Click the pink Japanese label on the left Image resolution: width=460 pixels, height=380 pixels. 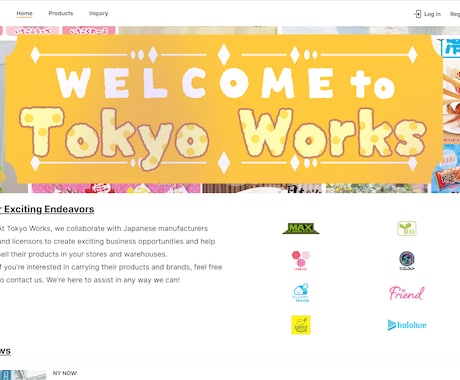point(32,31)
